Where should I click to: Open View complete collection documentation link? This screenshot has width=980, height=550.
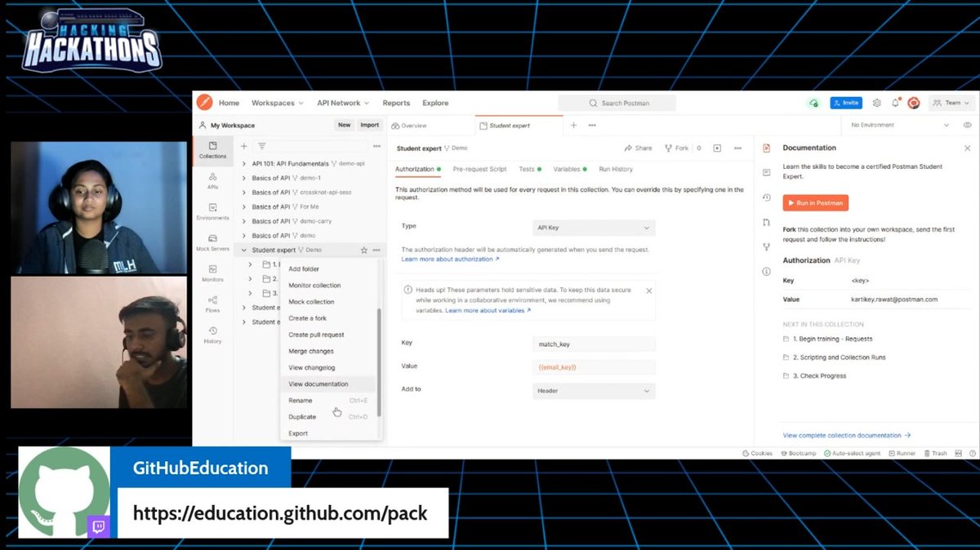[847, 436]
